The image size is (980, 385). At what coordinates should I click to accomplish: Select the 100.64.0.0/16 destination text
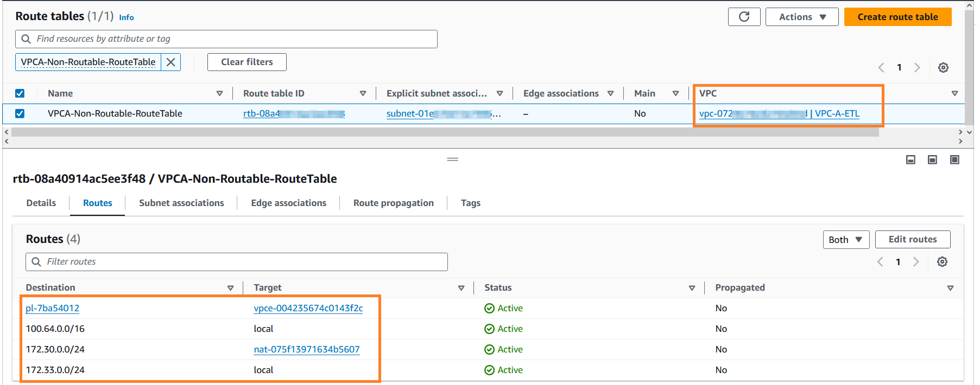55,329
